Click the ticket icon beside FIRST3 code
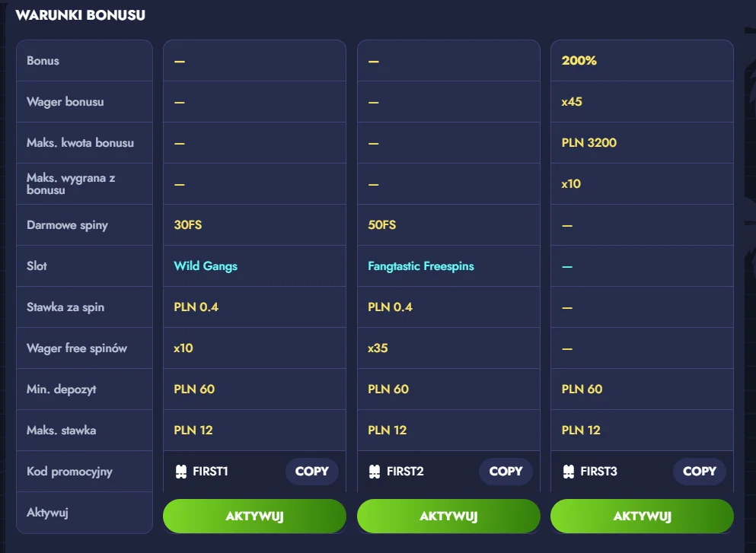The height and width of the screenshot is (553, 756). (x=569, y=472)
